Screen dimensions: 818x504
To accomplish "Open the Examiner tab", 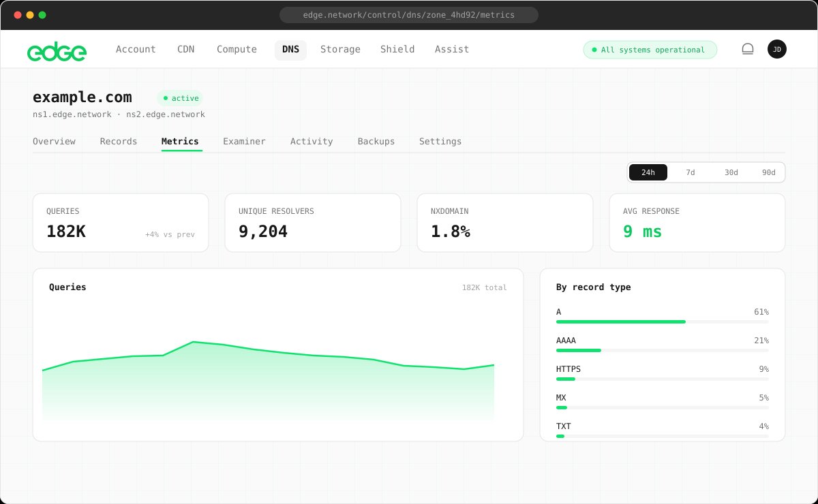I will tap(244, 142).
